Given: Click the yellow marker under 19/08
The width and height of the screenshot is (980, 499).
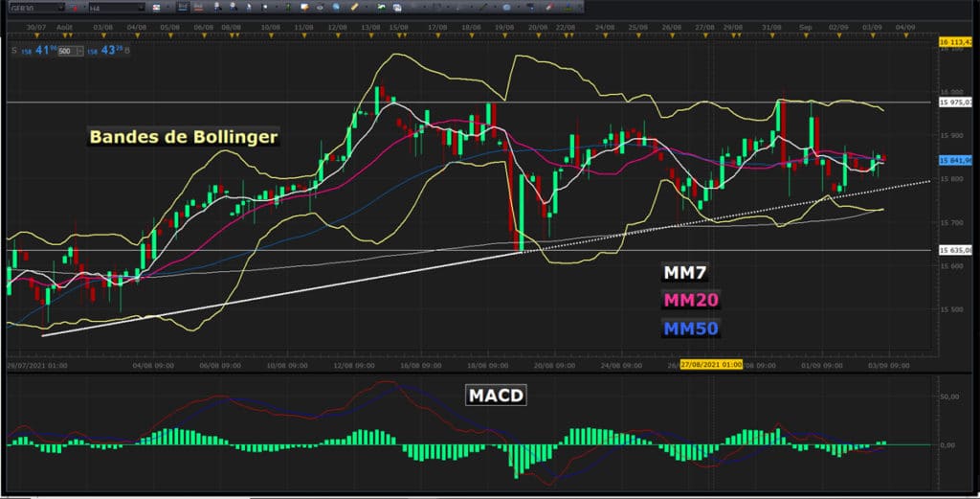Looking at the screenshot, I should click(505, 35).
